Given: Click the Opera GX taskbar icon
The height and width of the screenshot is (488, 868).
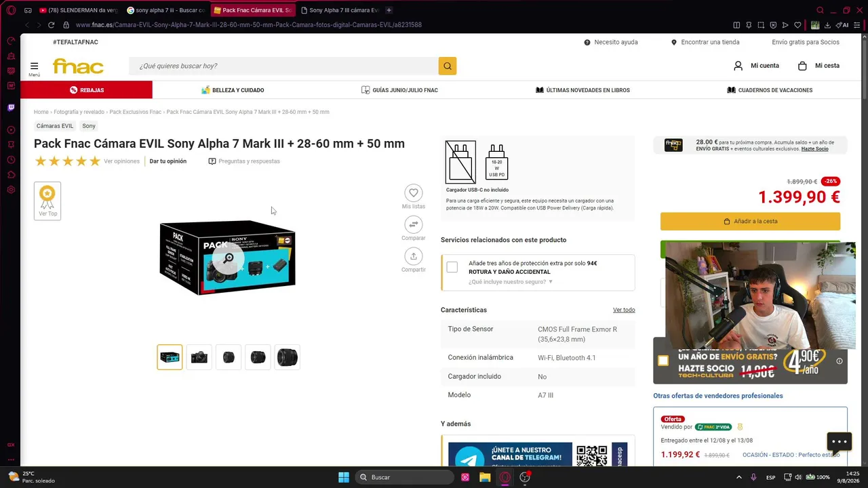Looking at the screenshot, I should 505,477.
